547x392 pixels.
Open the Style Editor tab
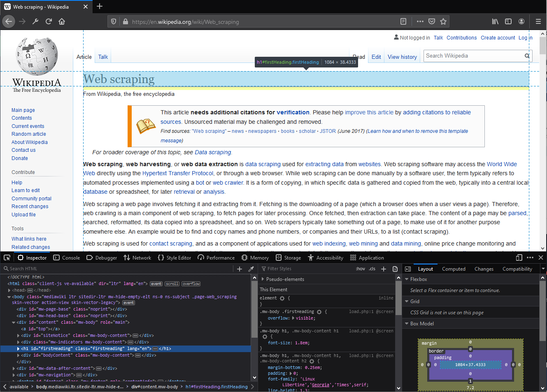click(x=175, y=257)
